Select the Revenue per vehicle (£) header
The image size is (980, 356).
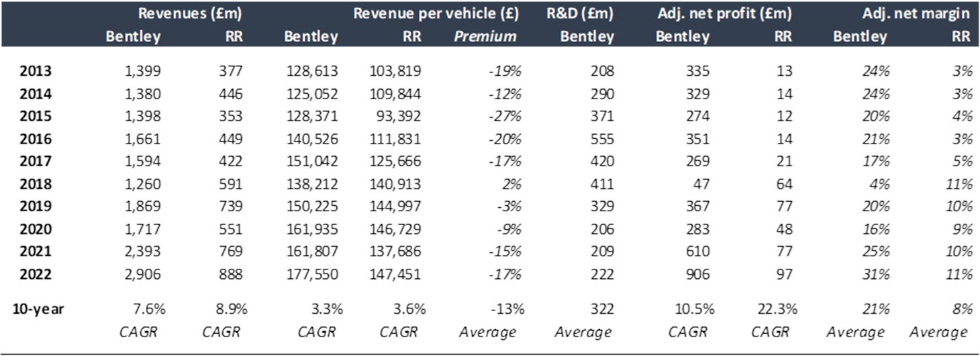(x=435, y=13)
